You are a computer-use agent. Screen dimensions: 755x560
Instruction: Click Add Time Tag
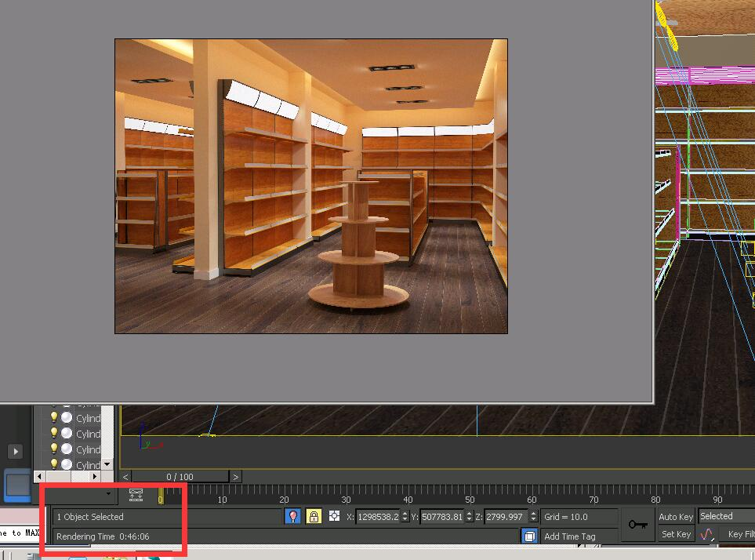point(570,536)
